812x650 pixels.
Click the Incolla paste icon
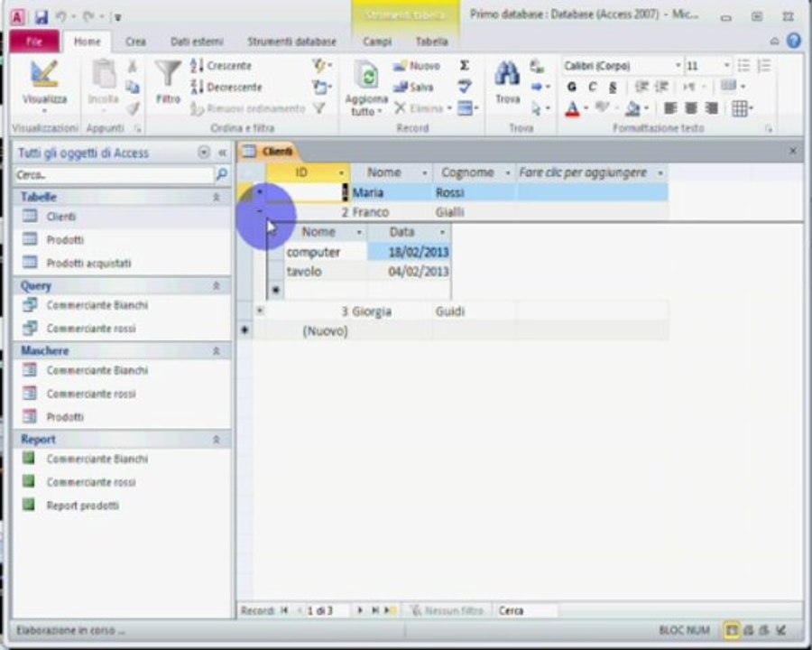point(104,75)
